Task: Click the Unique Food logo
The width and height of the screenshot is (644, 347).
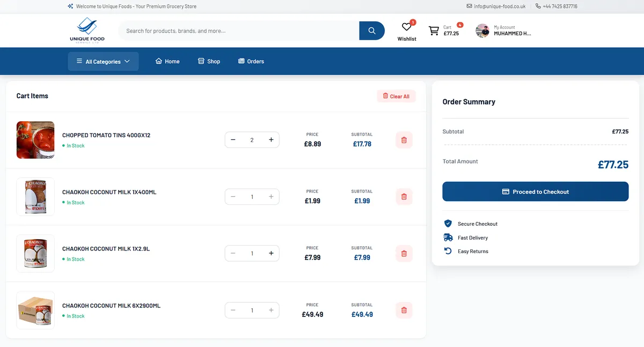Action: point(87,30)
